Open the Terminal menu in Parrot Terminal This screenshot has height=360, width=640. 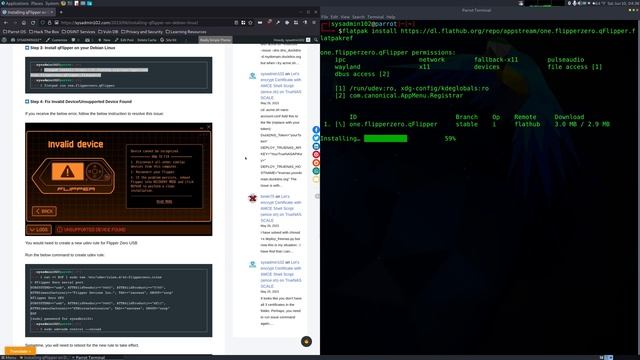click(x=376, y=17)
